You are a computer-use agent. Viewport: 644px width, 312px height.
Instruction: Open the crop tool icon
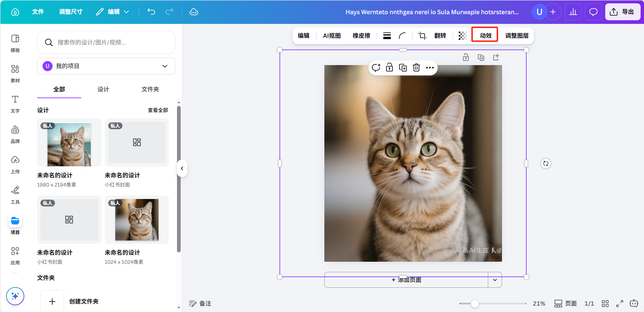click(422, 36)
